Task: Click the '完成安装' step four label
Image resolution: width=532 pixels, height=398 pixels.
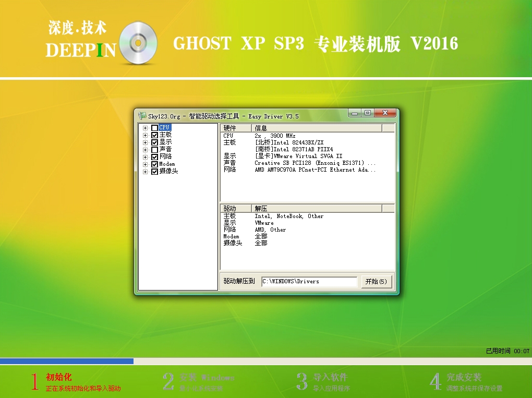Action: 464,377
